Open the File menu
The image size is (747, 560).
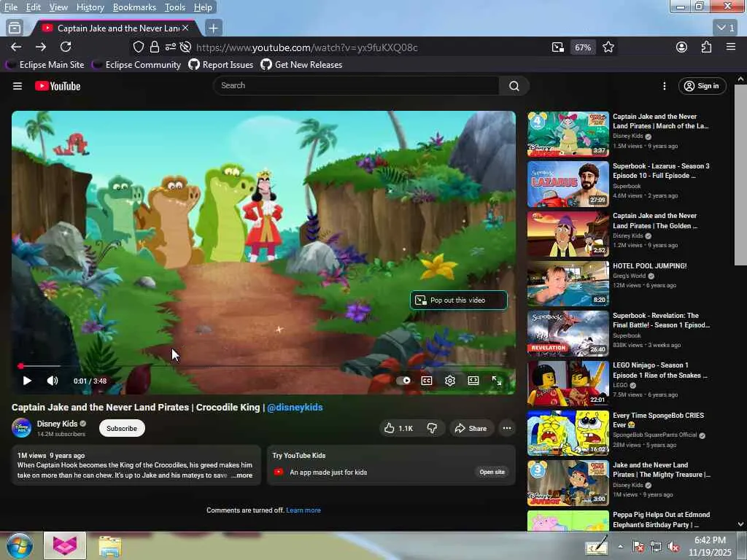coord(10,7)
